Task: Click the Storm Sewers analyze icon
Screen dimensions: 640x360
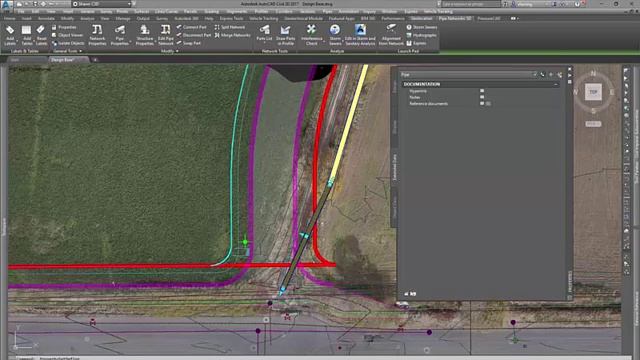Action: coord(335,35)
